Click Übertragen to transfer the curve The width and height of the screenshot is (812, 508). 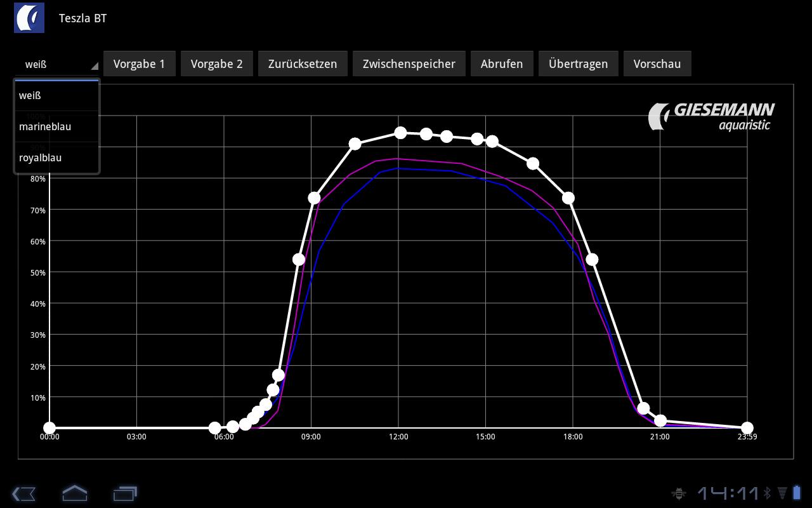click(578, 63)
